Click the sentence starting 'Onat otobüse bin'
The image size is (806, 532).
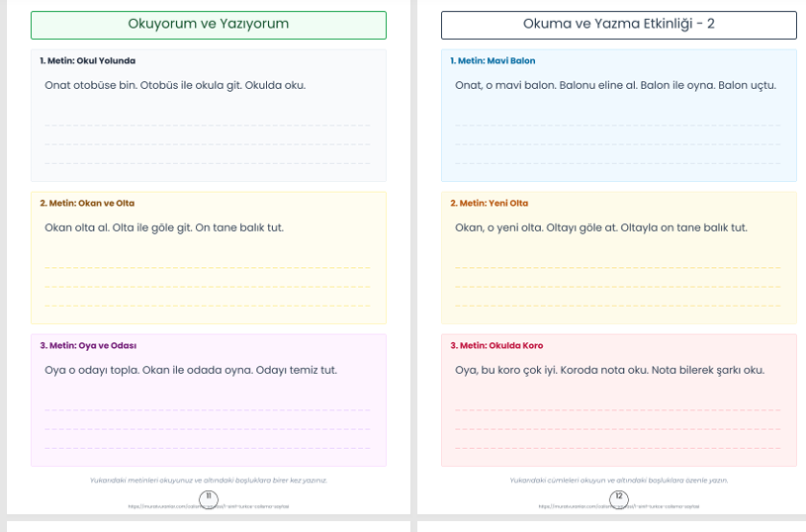pos(175,85)
